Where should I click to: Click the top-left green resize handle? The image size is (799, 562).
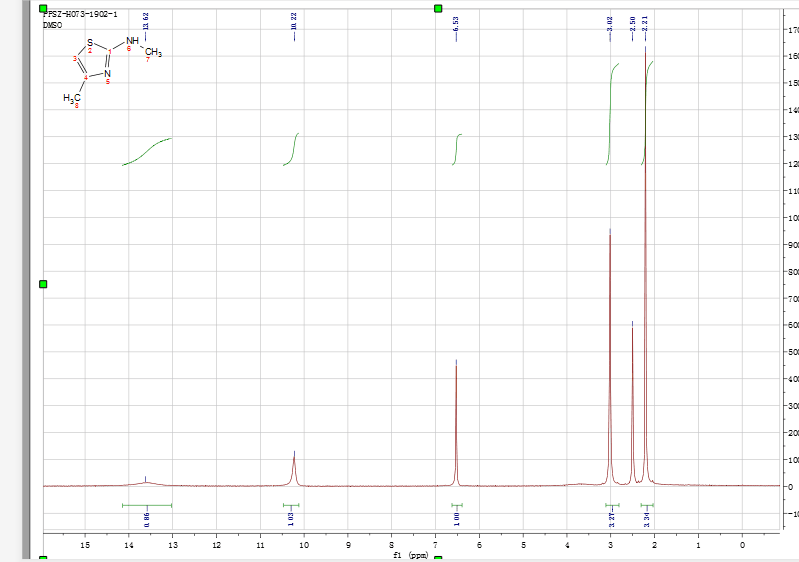43,8
